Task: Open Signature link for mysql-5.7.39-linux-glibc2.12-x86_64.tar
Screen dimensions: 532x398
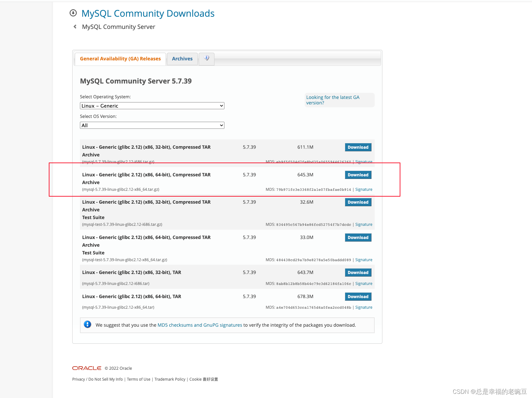Action: coord(364,307)
